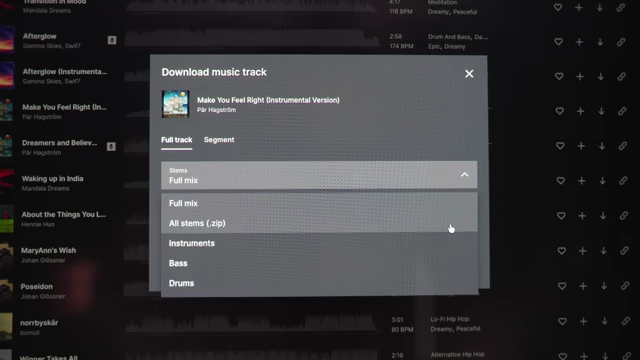This screenshot has height=360, width=640.
Task: Open Afterglow (Instrumenta... track title
Action: (65, 72)
